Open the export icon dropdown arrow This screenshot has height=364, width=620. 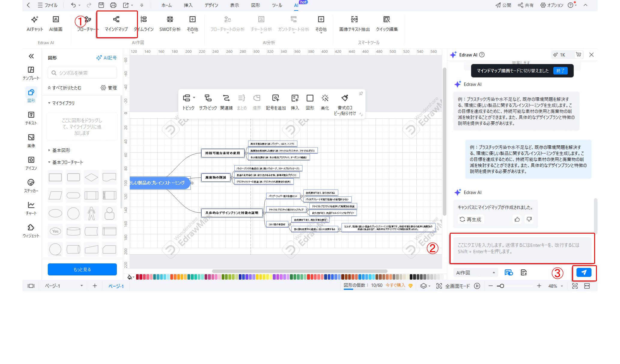click(132, 5)
